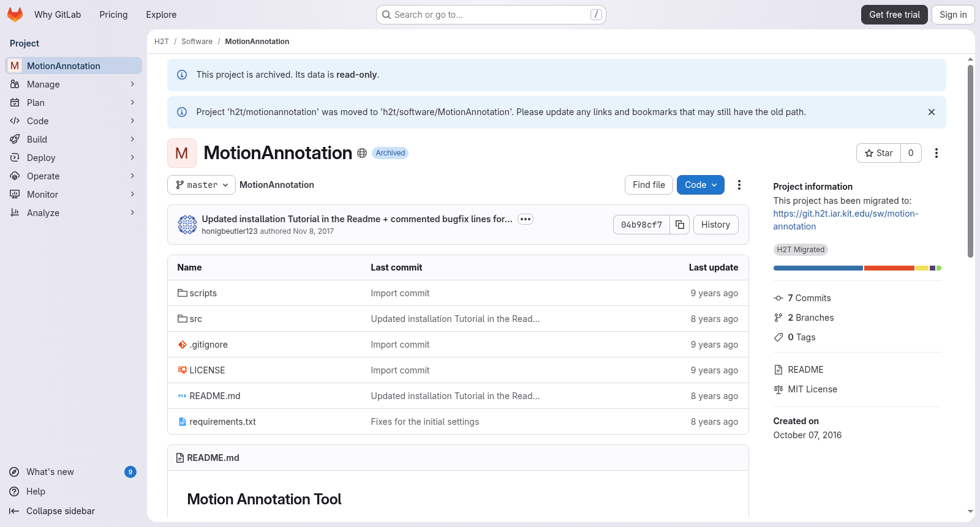Click the What's new compass icon

[14, 472]
